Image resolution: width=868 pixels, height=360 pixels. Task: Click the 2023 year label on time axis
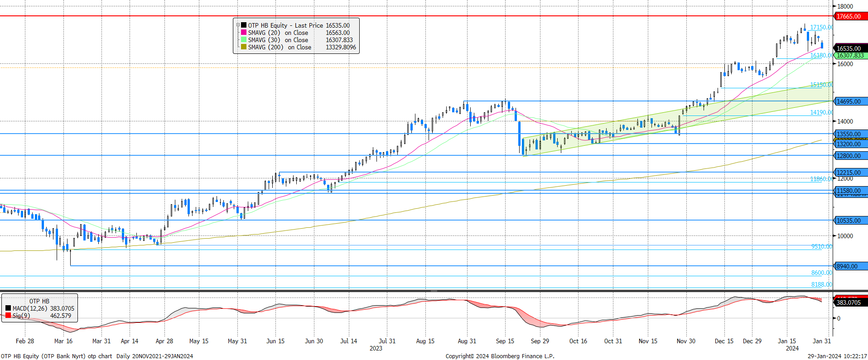pos(376,348)
